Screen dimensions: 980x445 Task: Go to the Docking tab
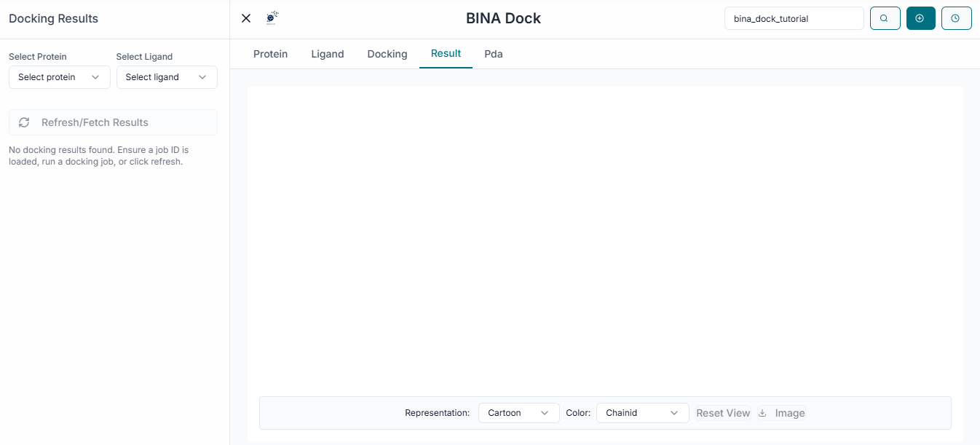click(x=387, y=54)
